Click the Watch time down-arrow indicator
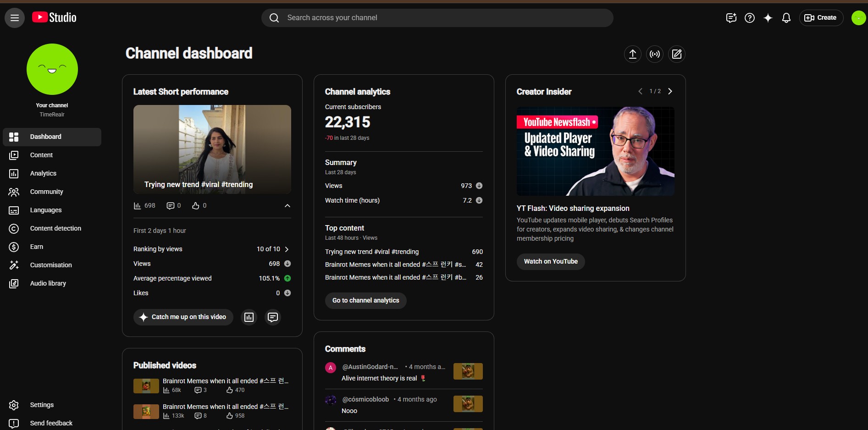 click(x=479, y=200)
